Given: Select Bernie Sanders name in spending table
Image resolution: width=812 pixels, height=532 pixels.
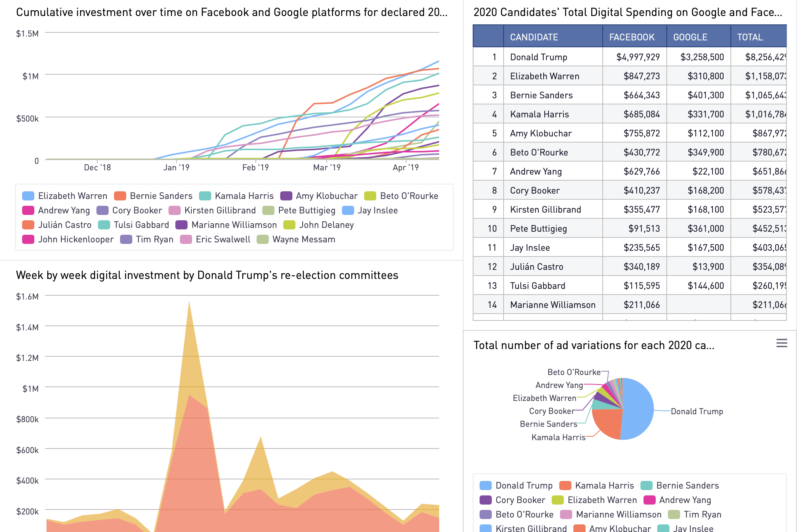Looking at the screenshot, I should [x=541, y=95].
